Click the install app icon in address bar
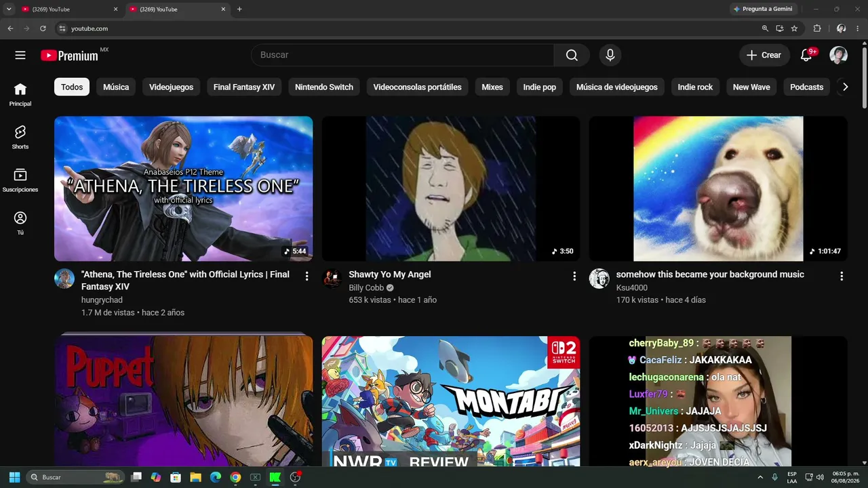The height and width of the screenshot is (488, 868). (x=780, y=28)
